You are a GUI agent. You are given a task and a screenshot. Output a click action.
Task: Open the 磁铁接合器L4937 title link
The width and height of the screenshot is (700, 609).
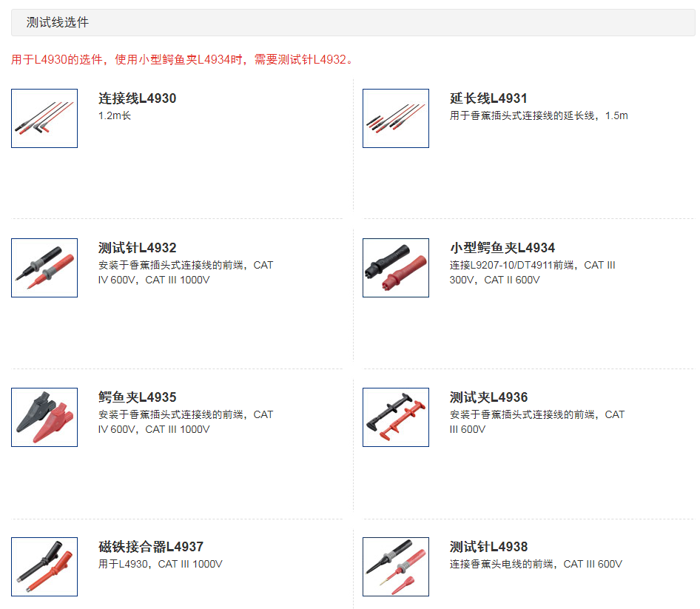(x=151, y=547)
